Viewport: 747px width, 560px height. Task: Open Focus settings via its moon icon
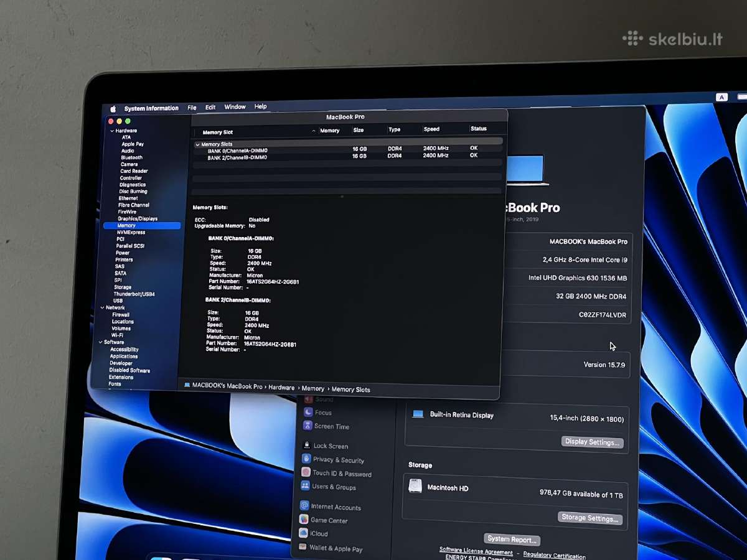(308, 413)
